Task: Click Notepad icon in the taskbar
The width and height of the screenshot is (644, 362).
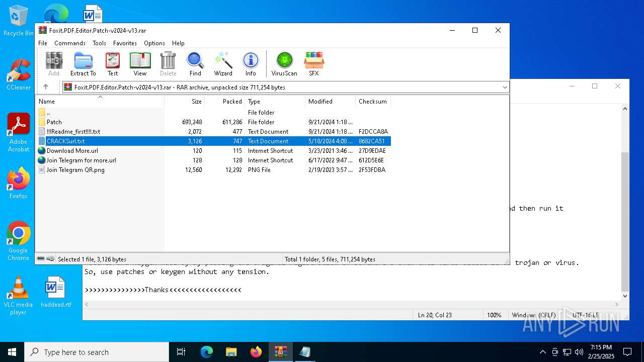Action: pyautogui.click(x=305, y=352)
